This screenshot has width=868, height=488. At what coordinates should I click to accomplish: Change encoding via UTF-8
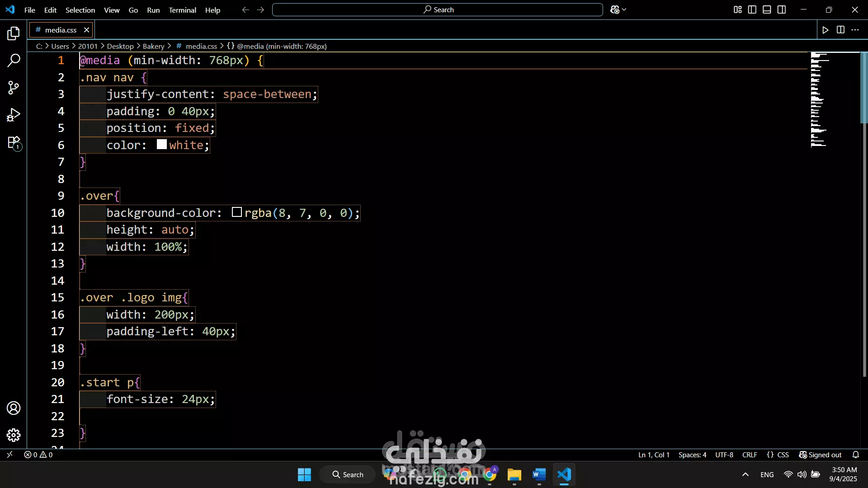pyautogui.click(x=724, y=455)
